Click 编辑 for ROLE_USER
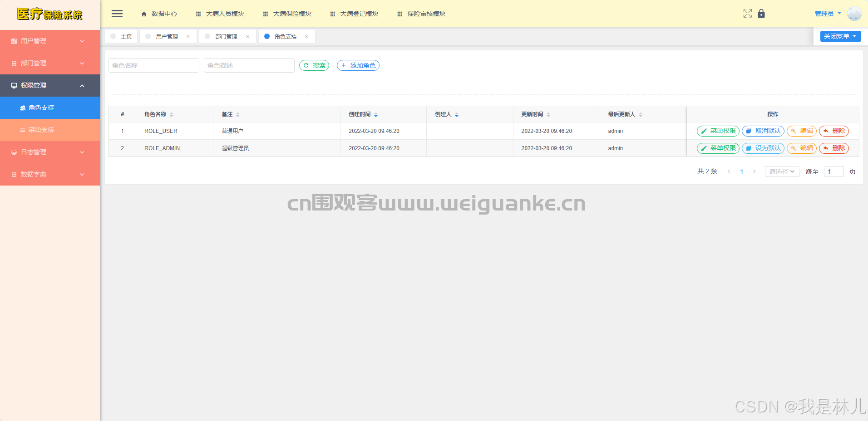 click(x=802, y=131)
